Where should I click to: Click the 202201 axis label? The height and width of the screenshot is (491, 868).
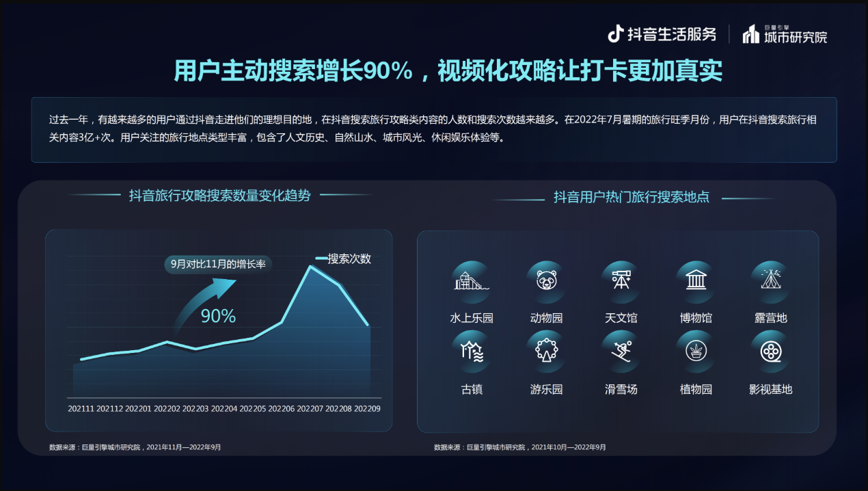point(138,408)
